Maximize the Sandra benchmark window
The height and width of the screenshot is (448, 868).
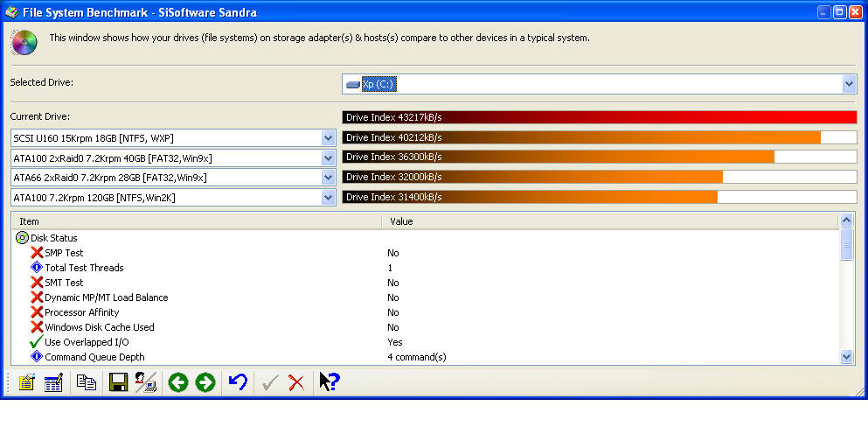coord(840,12)
